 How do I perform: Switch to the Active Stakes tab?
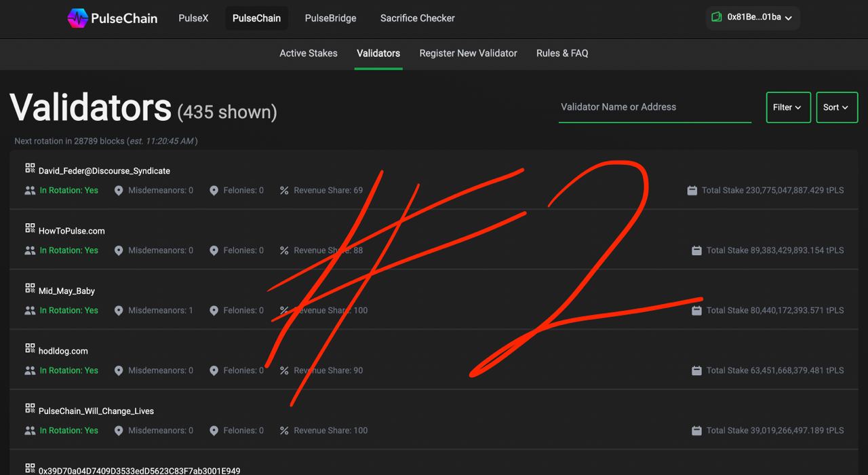tap(309, 53)
